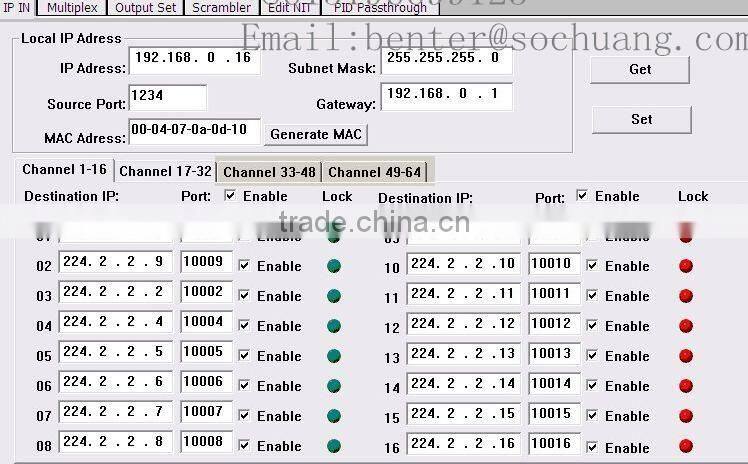Edit the Gateway address field
The width and height of the screenshot is (748, 464).
tap(447, 96)
